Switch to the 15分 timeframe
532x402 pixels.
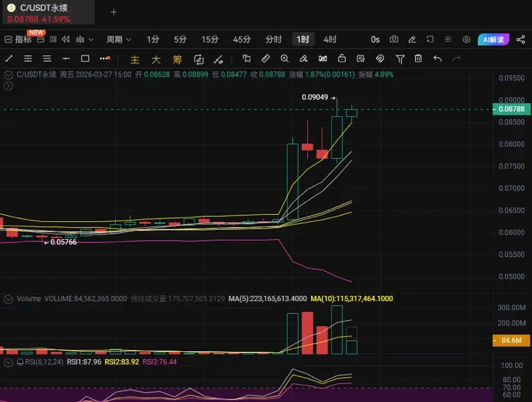[x=209, y=39]
